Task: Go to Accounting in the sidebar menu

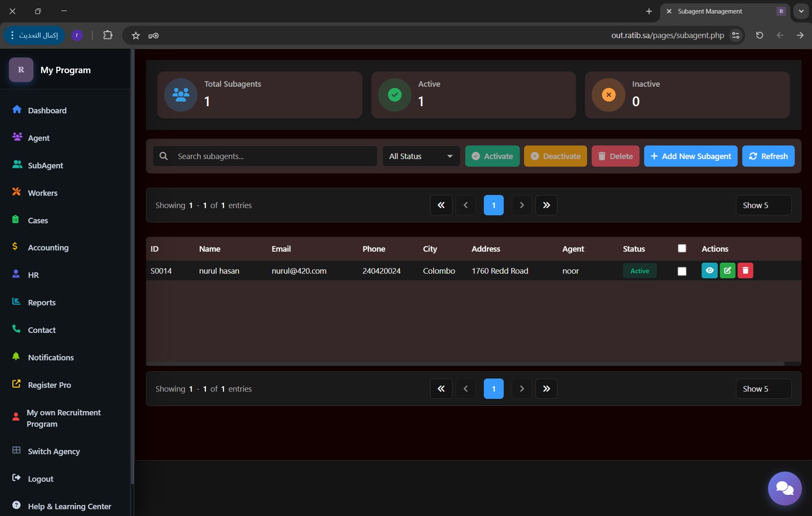Action: [48, 247]
